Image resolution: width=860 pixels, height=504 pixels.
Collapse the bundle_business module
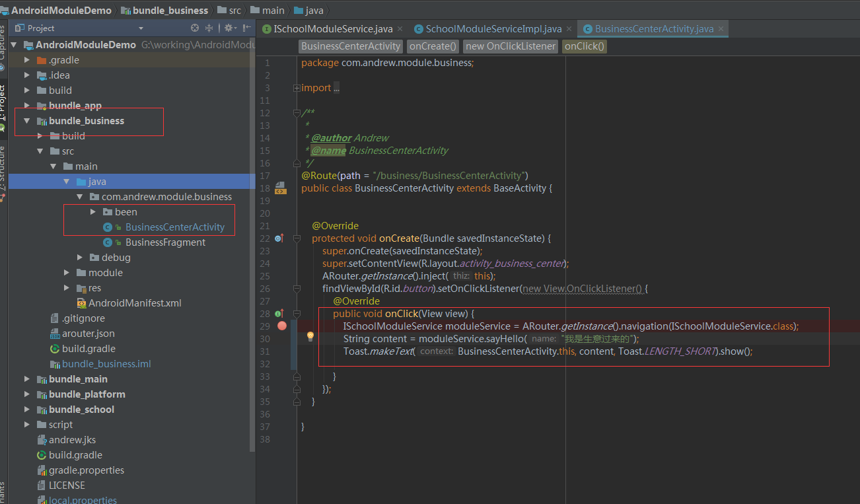pos(27,121)
